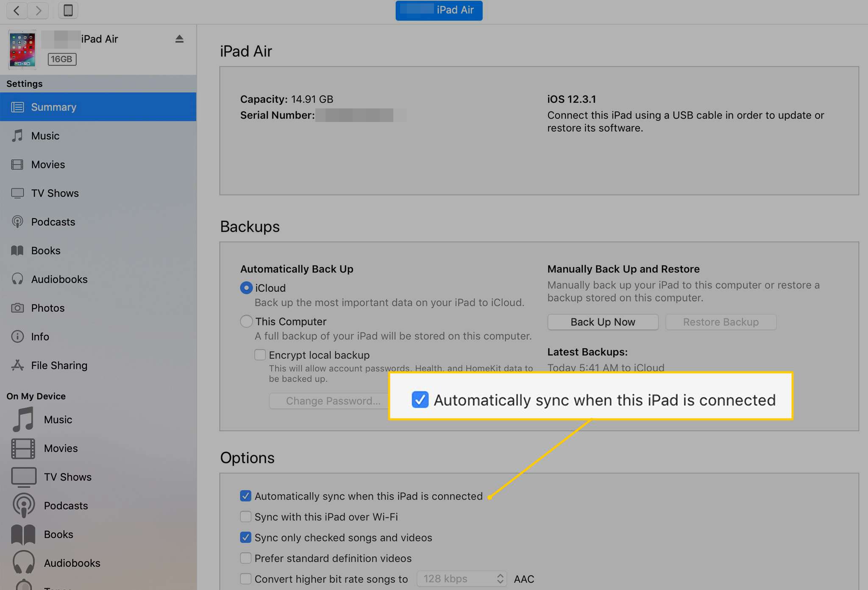Click the Movies film icon under Settings
Viewport: 868px width, 590px height.
(17, 164)
